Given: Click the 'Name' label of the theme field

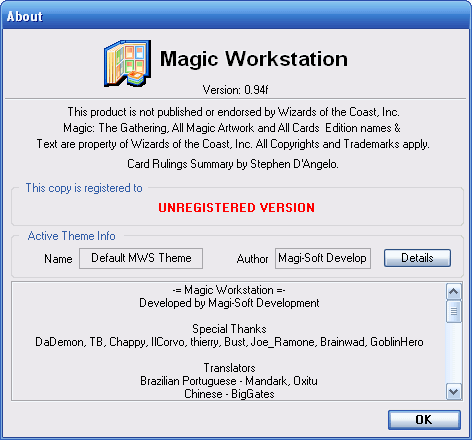Looking at the screenshot, I should 58,259.
